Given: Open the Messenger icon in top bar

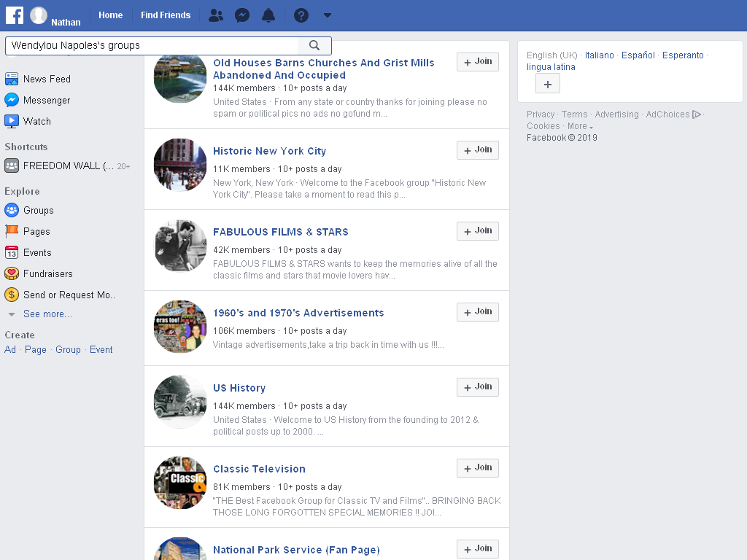Looking at the screenshot, I should click(x=242, y=15).
